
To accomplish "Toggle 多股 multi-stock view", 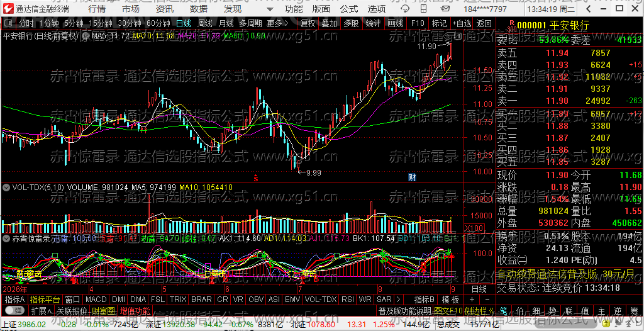I will click(x=351, y=24).
